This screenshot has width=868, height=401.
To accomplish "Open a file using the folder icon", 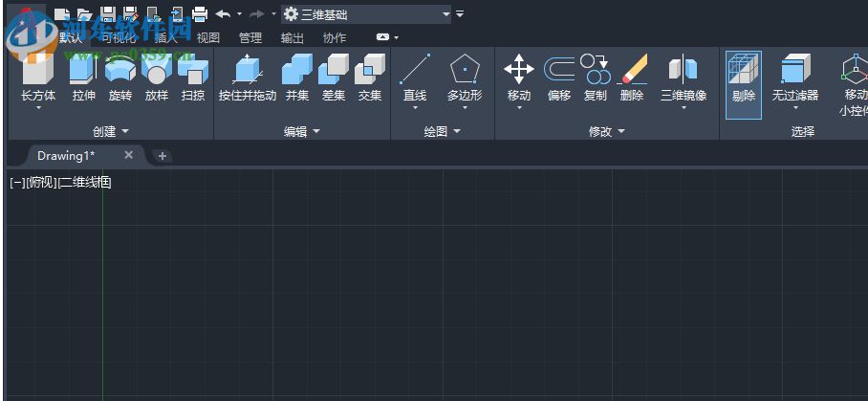I will click(x=83, y=13).
